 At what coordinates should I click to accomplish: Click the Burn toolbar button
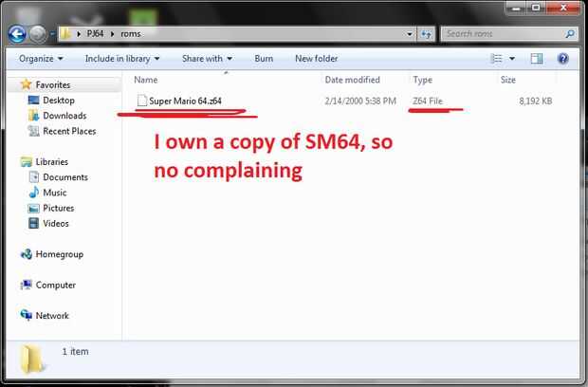click(x=264, y=59)
